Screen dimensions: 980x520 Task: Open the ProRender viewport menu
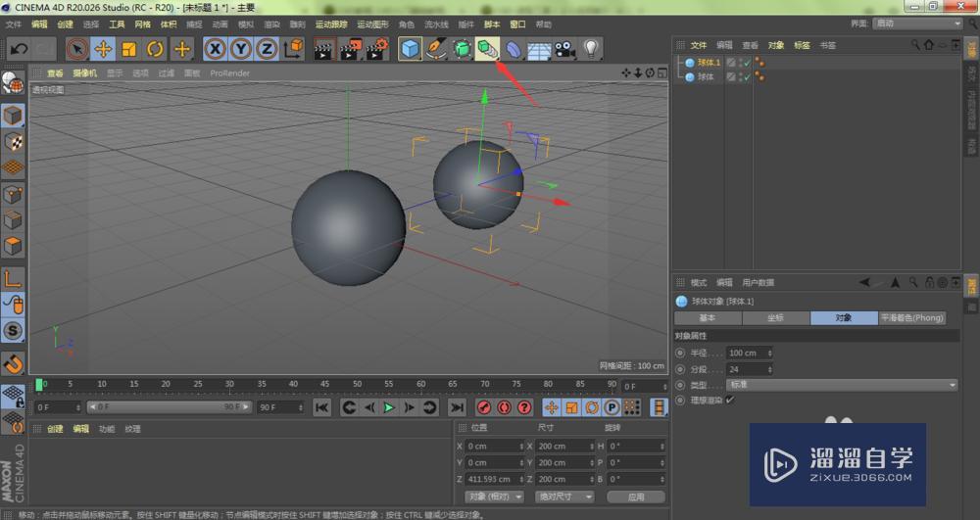(229, 73)
